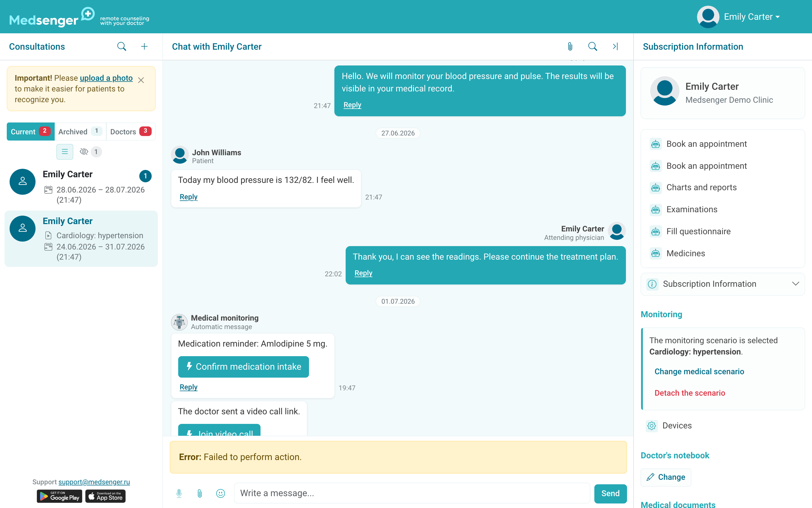The width and height of the screenshot is (812, 508).
Task: Switch to the Current consultations tab
Action: 30,131
